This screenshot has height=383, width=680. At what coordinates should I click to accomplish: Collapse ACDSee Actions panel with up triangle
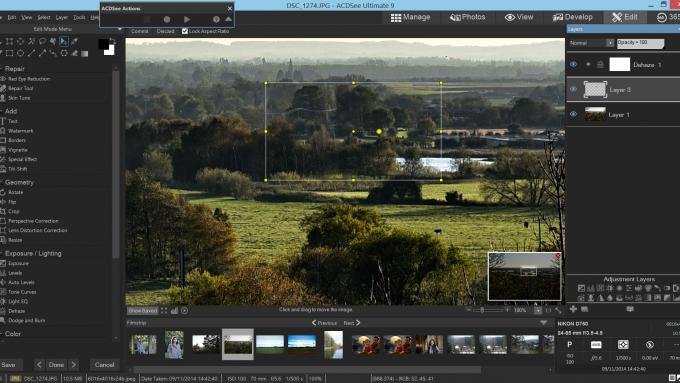[228, 19]
